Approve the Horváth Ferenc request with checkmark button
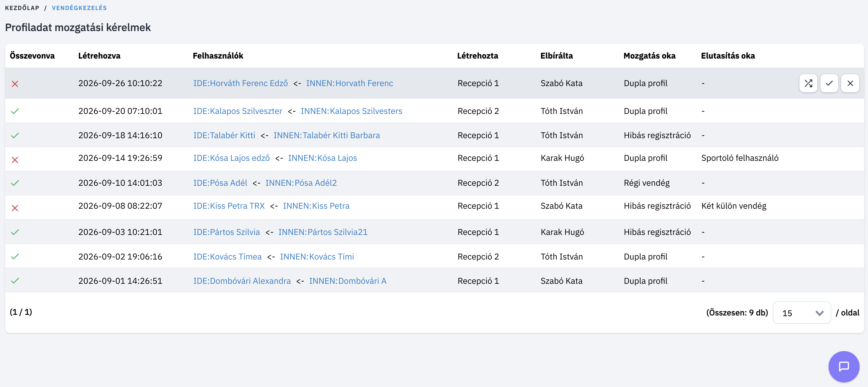The width and height of the screenshot is (868, 387). pos(829,83)
